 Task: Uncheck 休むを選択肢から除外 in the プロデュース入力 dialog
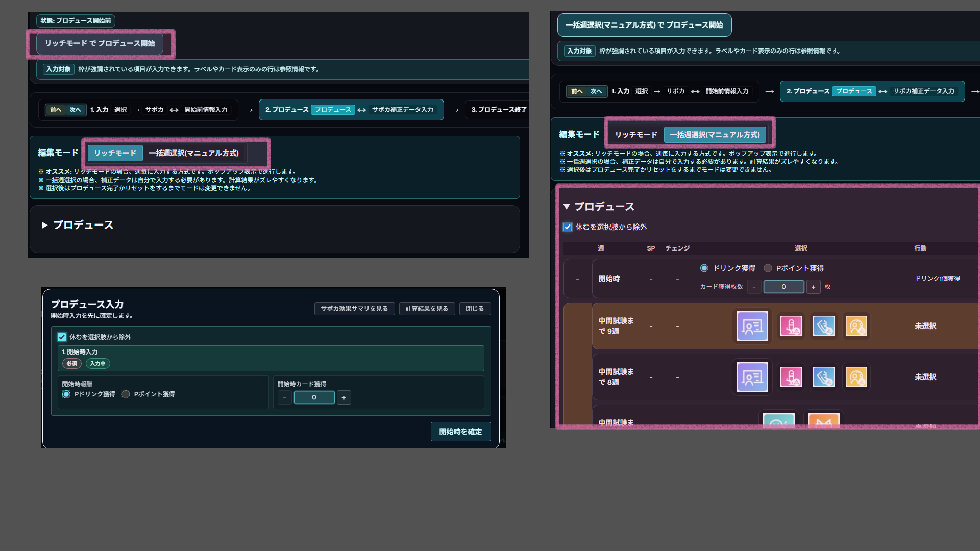tap(62, 337)
